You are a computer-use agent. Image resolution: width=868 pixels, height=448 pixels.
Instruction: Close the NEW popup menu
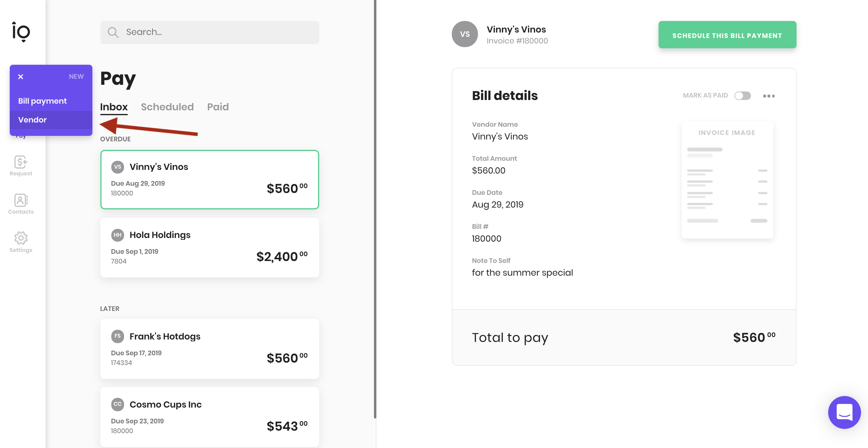click(x=21, y=77)
